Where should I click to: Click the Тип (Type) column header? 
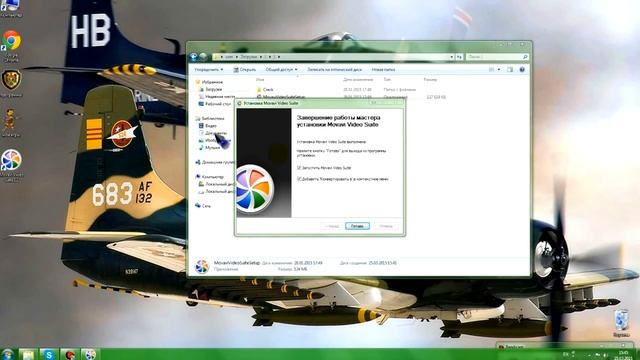(x=387, y=80)
